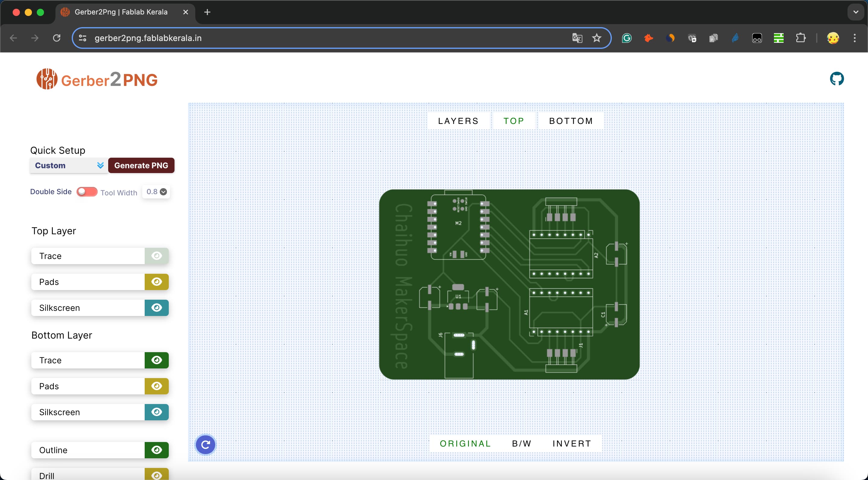Click the translate page icon in address bar
This screenshot has width=868, height=480.
[577, 38]
